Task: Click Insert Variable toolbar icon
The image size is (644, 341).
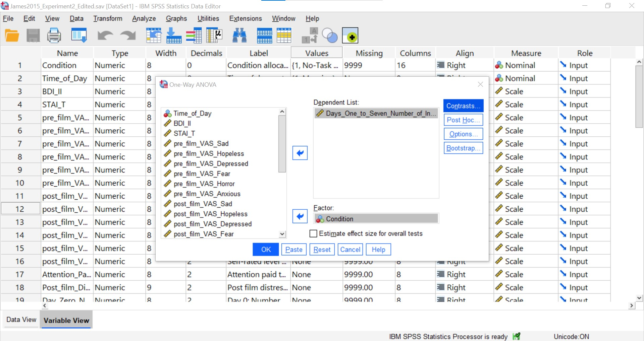Action: [284, 36]
